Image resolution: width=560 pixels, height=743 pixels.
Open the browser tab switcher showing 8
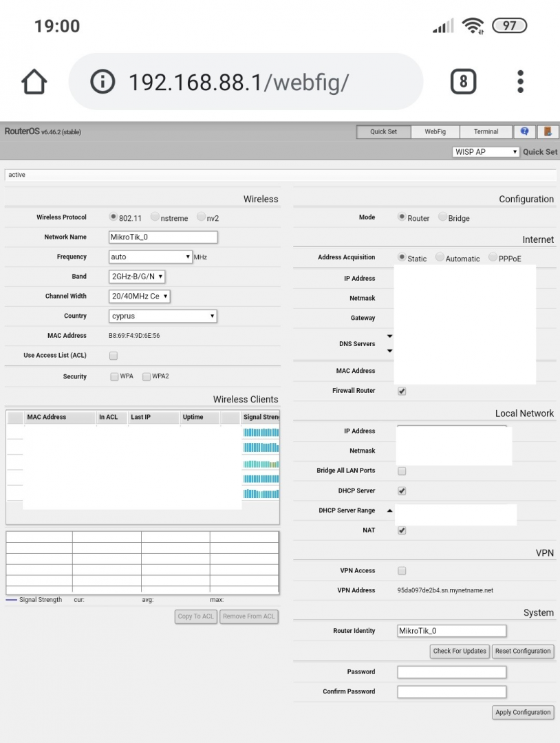click(x=463, y=81)
